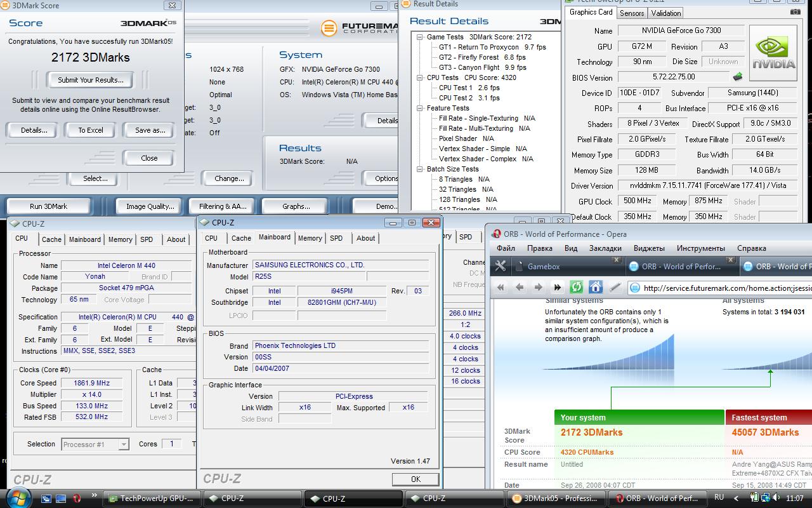
Task: Launch Opera from the quick launch bar
Action: tap(77, 499)
